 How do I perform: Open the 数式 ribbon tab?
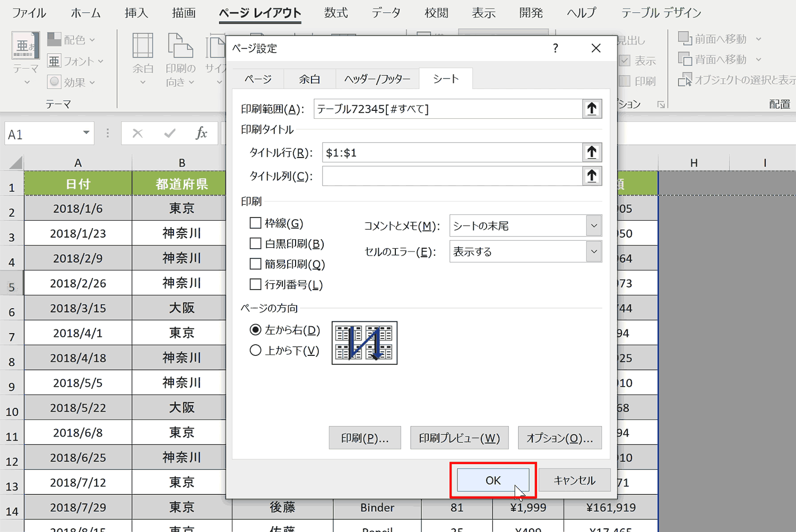(336, 13)
